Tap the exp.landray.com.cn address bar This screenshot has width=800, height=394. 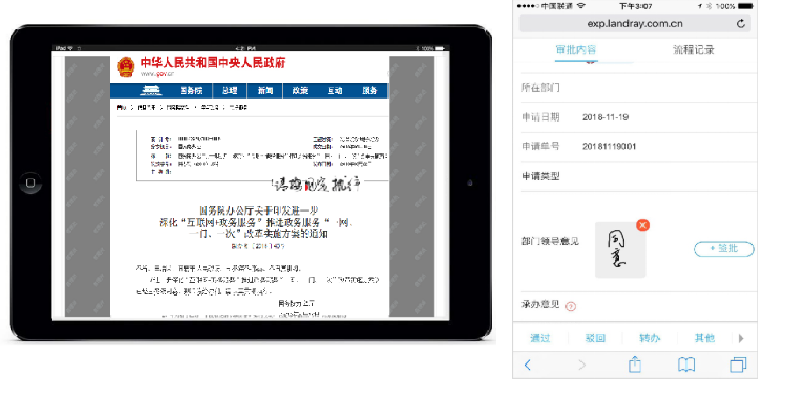pos(635,23)
